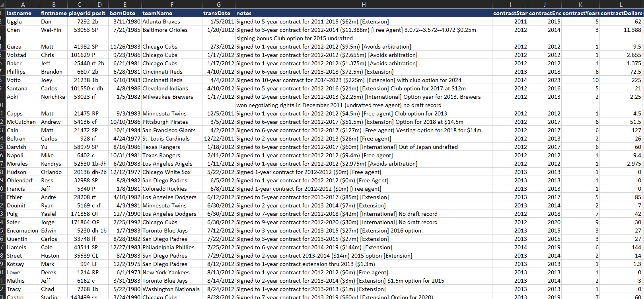Select the 'teamName' header cell
This screenshot has height=299, width=644.
tap(157, 13)
